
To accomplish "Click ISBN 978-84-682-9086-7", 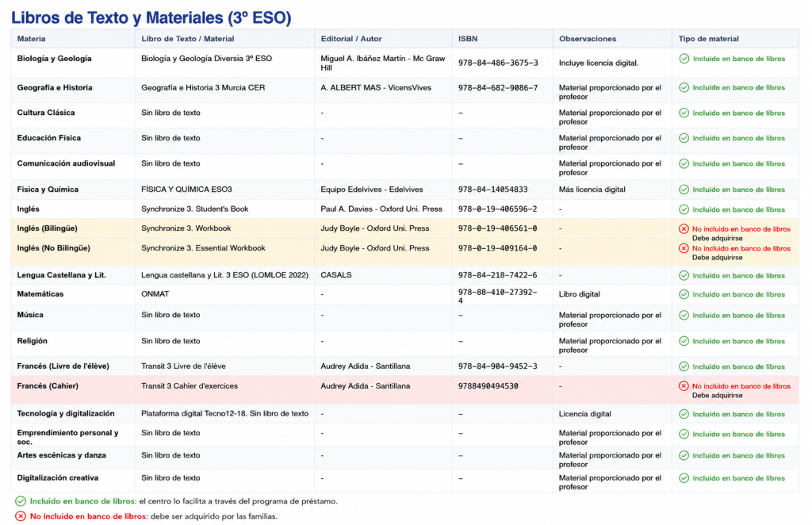I will coord(498,88).
